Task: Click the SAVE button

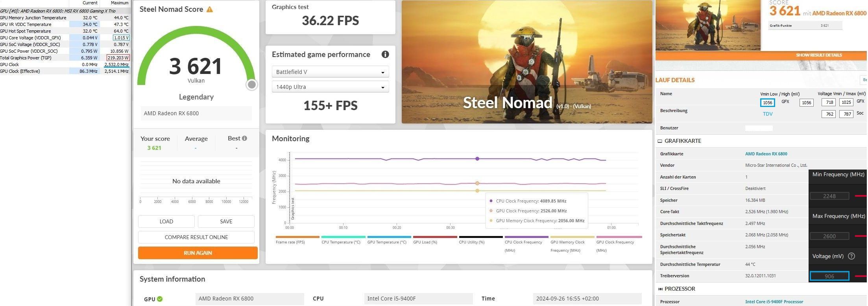Action: click(226, 221)
